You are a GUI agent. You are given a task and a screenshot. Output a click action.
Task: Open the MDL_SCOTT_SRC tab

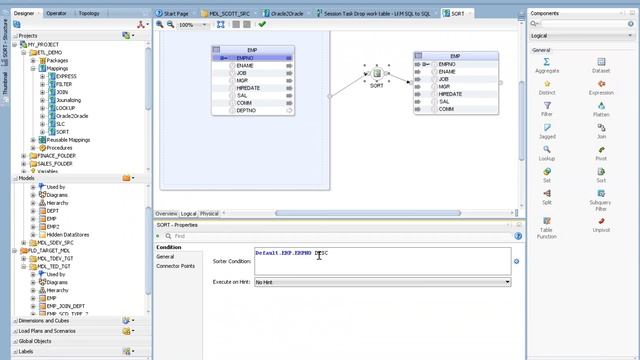(x=225, y=13)
